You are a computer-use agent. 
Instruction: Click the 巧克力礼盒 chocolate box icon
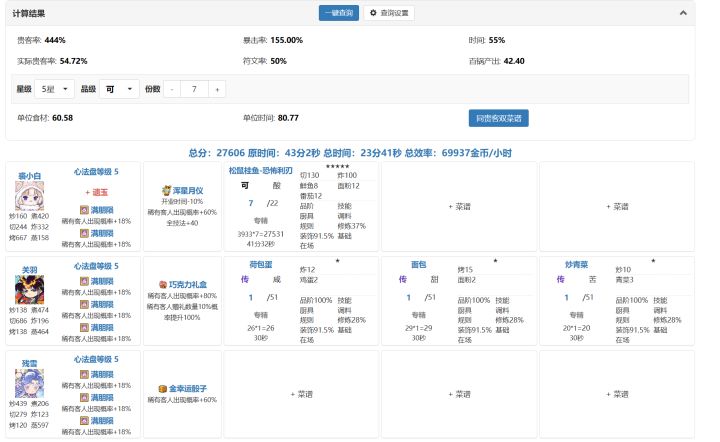coord(163,285)
